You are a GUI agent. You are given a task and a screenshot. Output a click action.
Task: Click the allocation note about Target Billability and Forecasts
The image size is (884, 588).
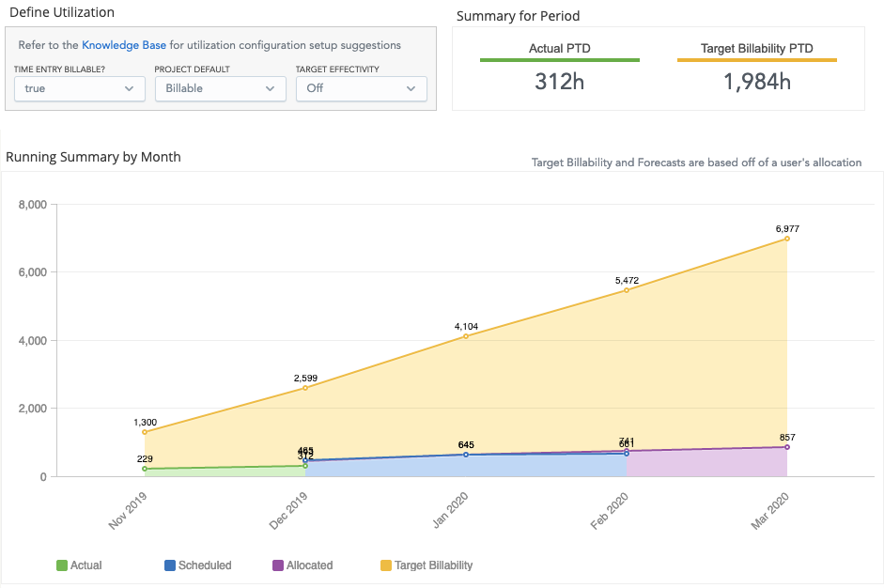tap(696, 162)
